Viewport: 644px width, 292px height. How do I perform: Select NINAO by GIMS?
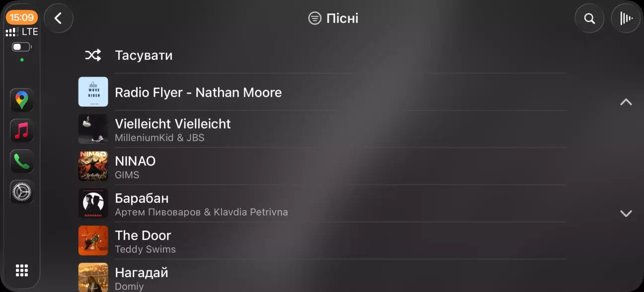tap(323, 166)
